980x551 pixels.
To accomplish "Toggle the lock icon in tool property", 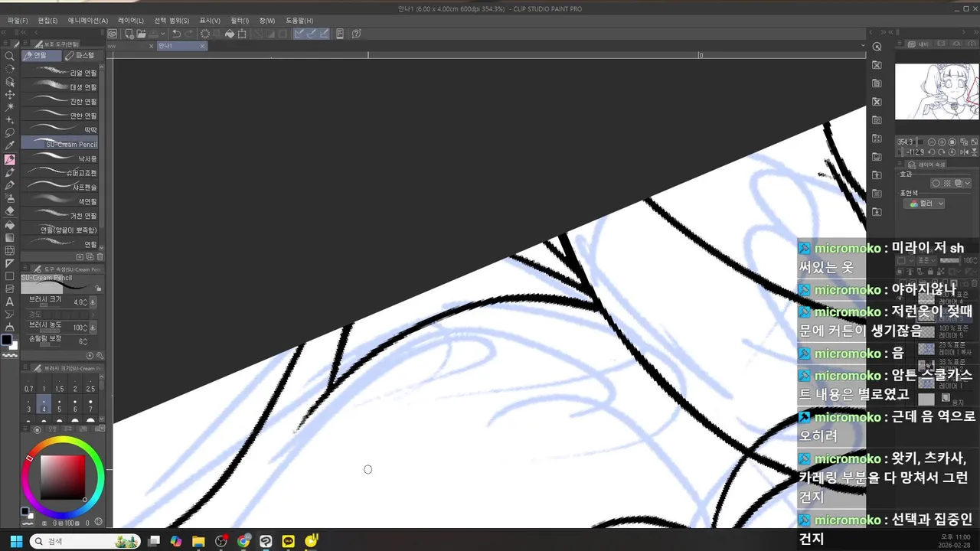I will pyautogui.click(x=98, y=288).
